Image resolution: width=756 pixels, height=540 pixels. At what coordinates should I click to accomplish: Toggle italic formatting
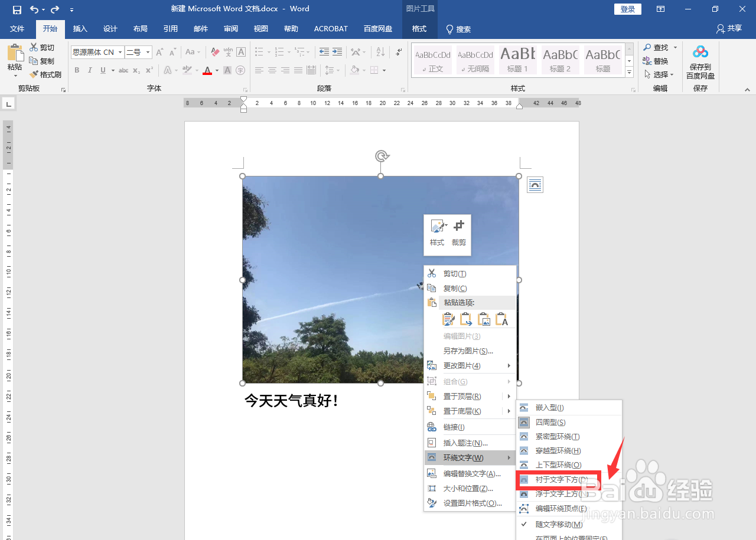click(90, 70)
